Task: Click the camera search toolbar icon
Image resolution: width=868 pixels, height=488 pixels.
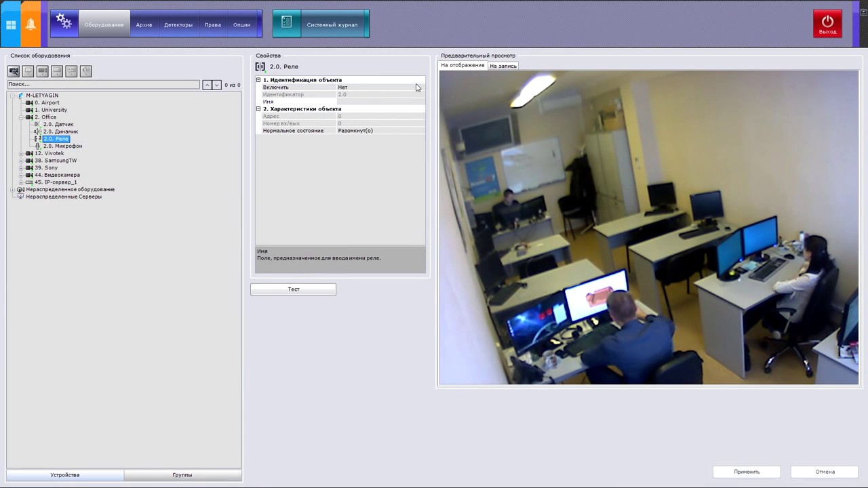Action: coord(14,71)
